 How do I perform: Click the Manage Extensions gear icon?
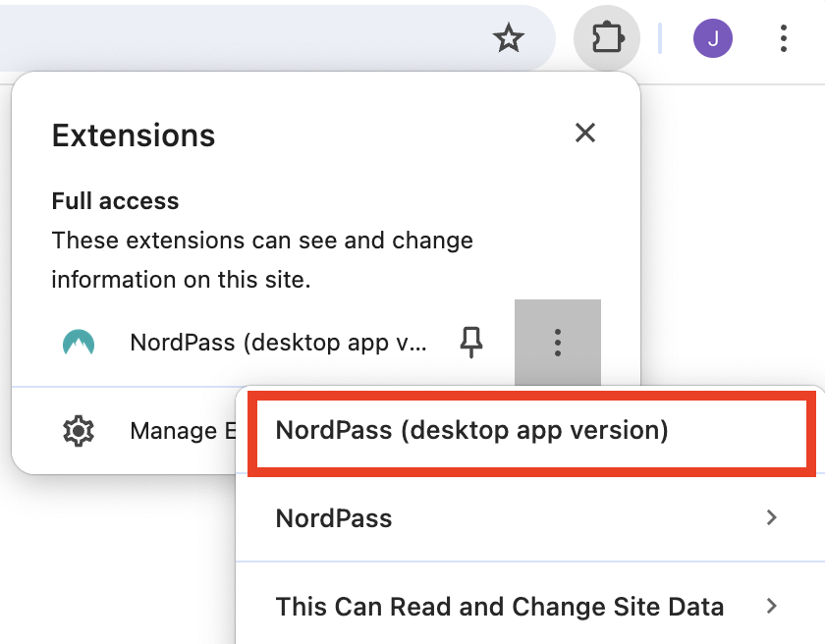coord(79,431)
